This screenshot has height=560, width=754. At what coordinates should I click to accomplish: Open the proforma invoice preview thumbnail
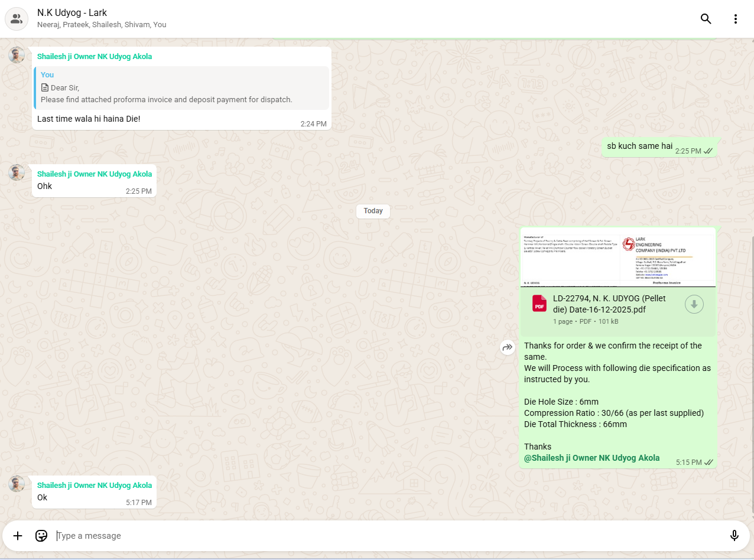617,259
